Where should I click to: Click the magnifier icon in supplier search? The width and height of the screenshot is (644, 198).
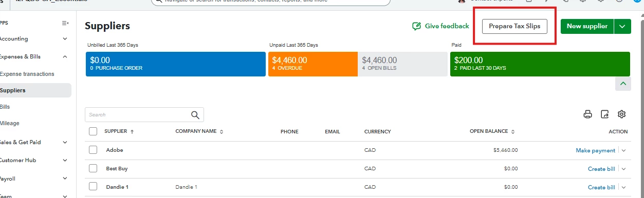195,115
